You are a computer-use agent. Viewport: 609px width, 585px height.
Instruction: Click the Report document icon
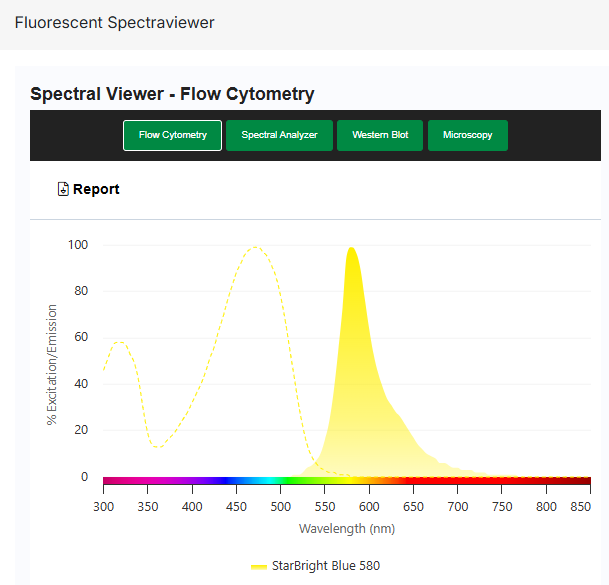tap(64, 189)
